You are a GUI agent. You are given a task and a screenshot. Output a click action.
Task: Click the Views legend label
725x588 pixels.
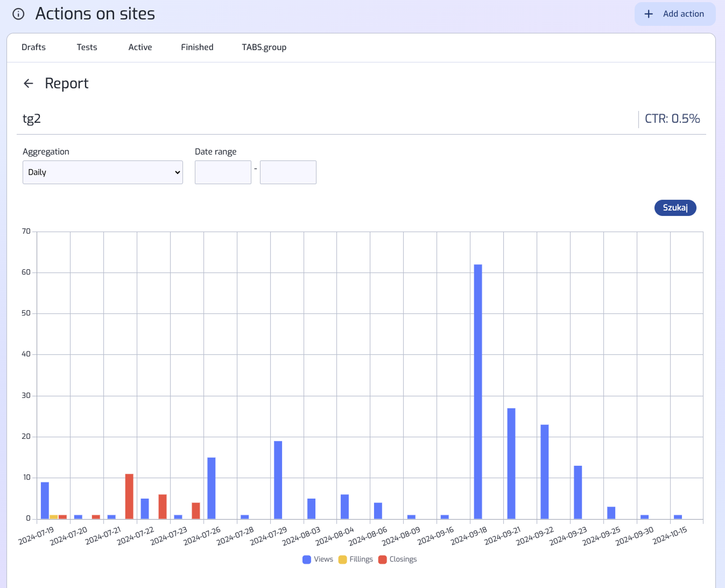pos(323,559)
